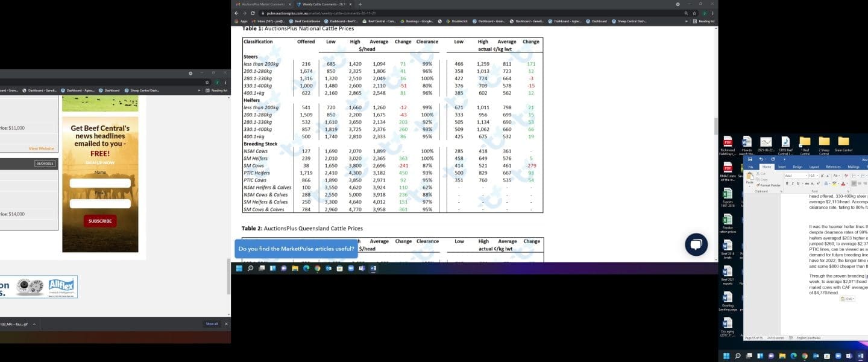
Task: Click the Paste button in Word
Action: (749, 179)
